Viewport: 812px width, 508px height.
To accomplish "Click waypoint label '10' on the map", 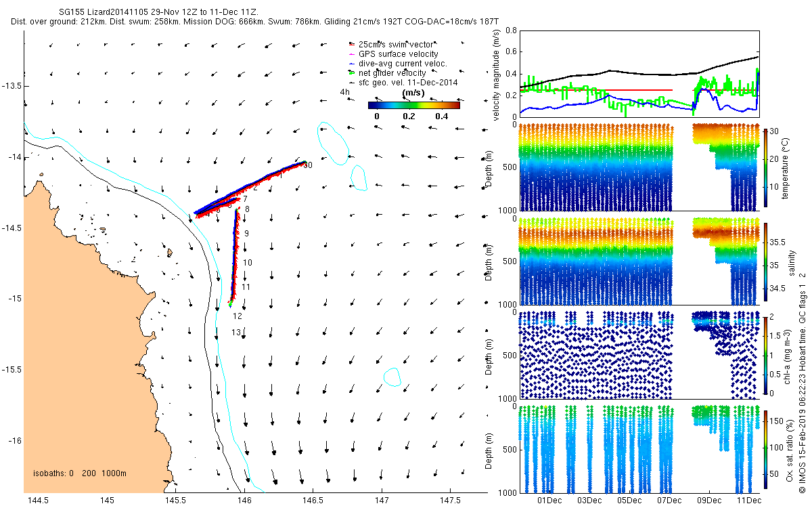I will (248, 262).
